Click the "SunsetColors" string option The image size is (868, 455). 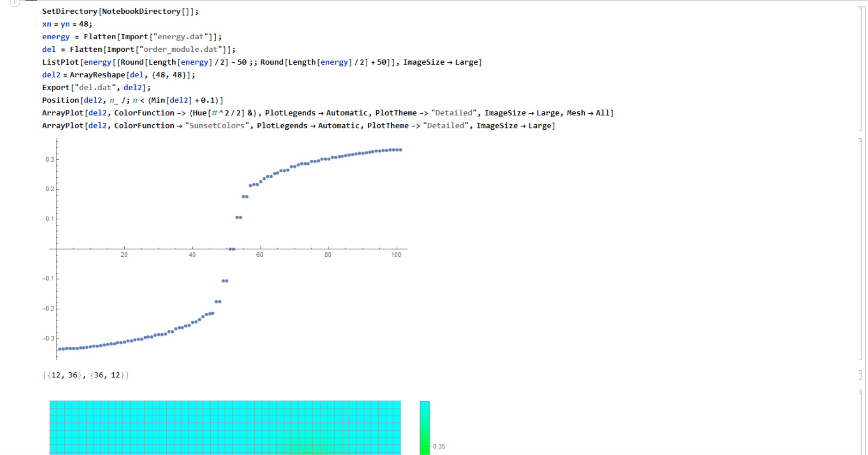[217, 126]
